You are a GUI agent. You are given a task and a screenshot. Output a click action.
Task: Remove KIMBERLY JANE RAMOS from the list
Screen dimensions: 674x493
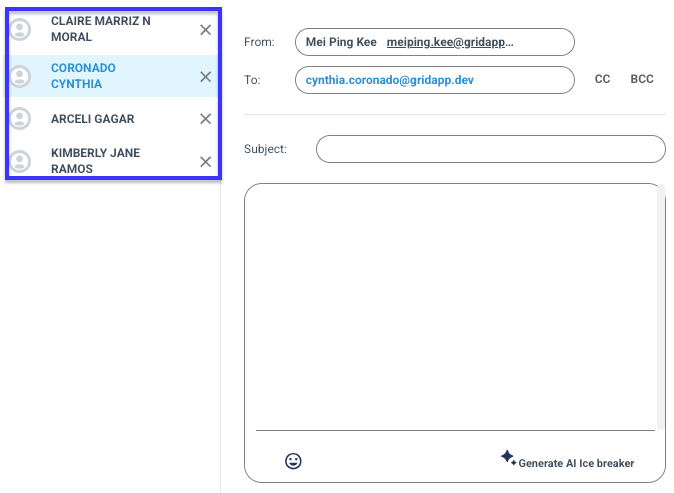point(205,162)
